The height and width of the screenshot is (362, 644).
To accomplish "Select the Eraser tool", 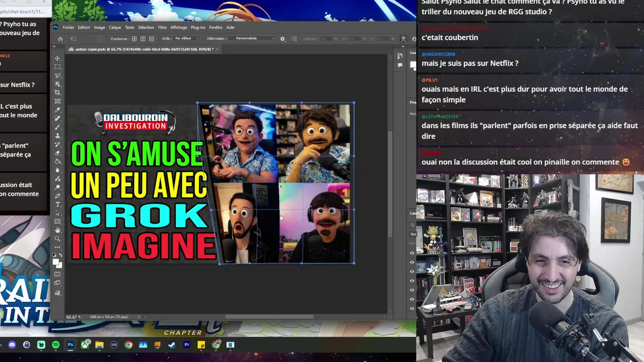I will (x=57, y=152).
